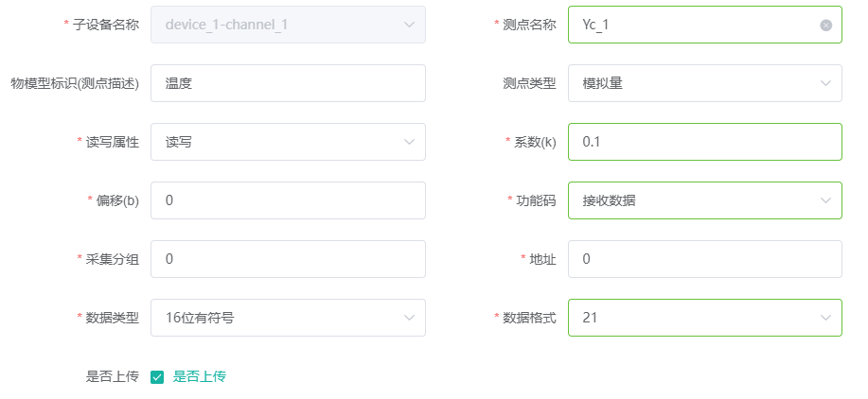
Task: Uncheck the 是否上传 checkbox
Action: (x=157, y=377)
